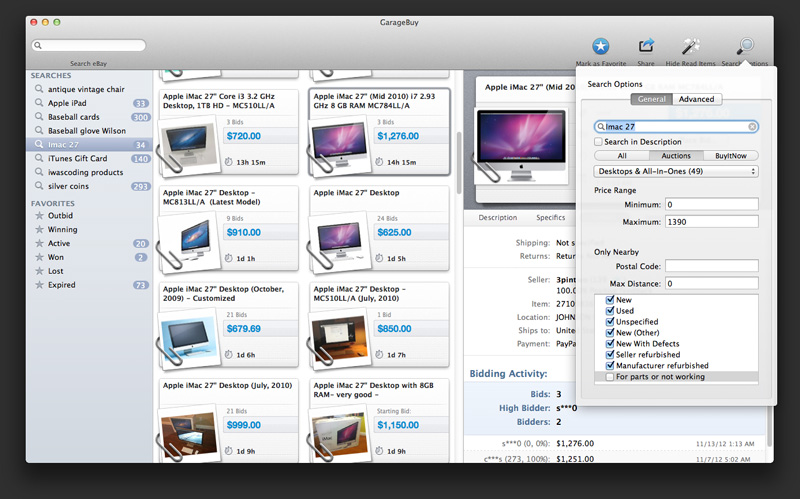
Task: Open the $1,150.00 iMac with 8GB RAM thumbnail
Action: coord(339,434)
